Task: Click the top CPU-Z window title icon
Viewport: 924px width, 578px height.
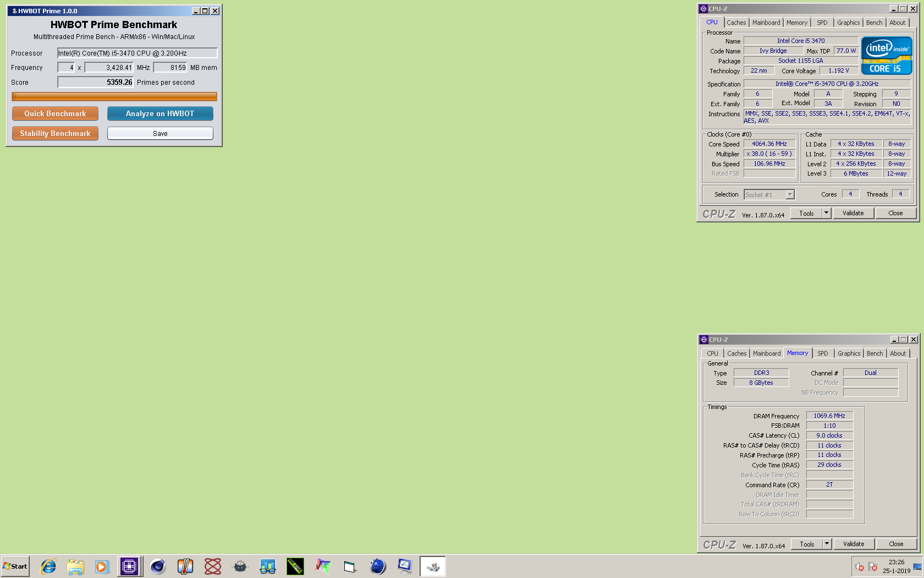Action: click(703, 9)
